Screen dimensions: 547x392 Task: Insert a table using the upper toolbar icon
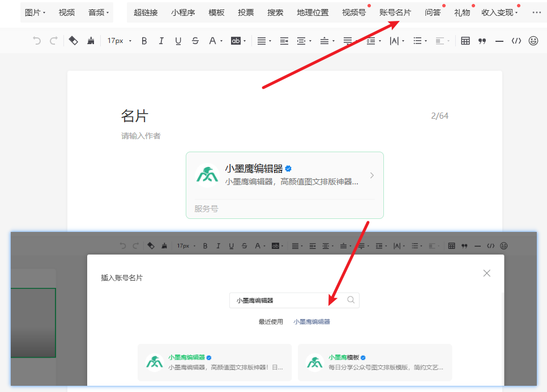pyautogui.click(x=465, y=41)
